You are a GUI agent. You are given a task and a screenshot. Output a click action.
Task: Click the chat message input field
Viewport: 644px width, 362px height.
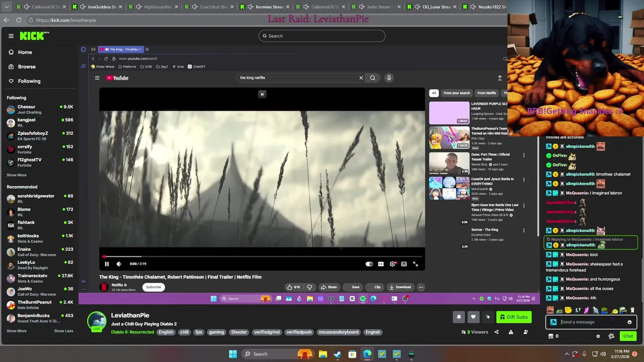[x=592, y=322]
